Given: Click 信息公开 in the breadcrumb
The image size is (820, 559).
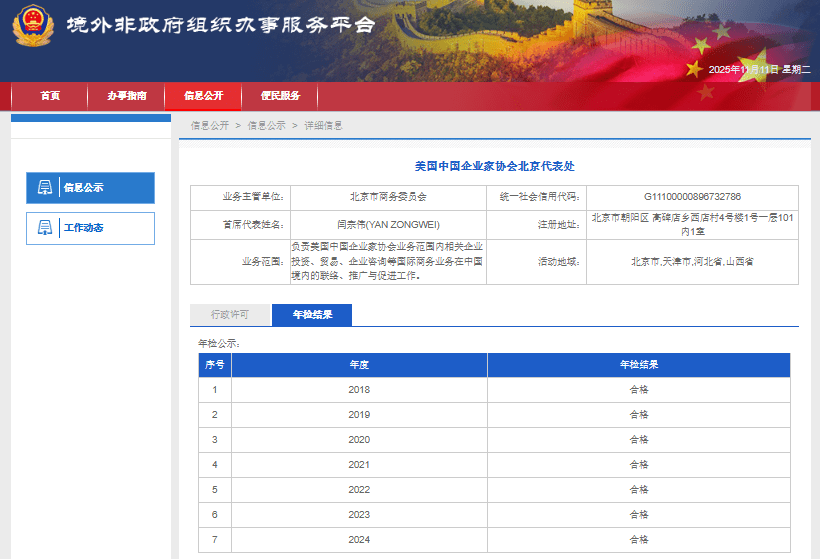Looking at the screenshot, I should coord(210,126).
